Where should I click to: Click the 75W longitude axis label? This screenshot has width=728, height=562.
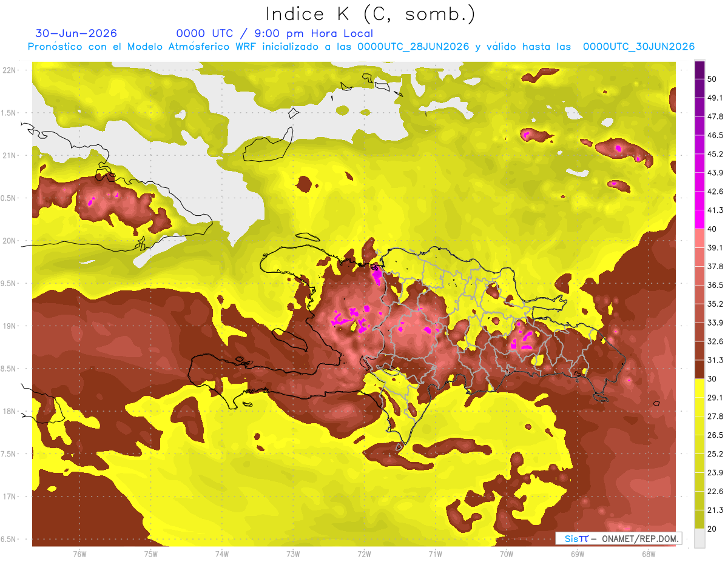(150, 554)
